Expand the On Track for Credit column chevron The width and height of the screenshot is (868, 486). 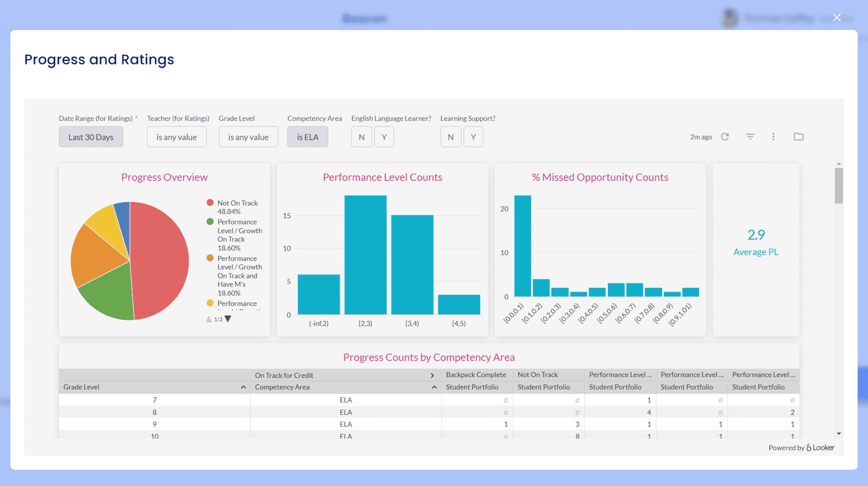pos(432,375)
